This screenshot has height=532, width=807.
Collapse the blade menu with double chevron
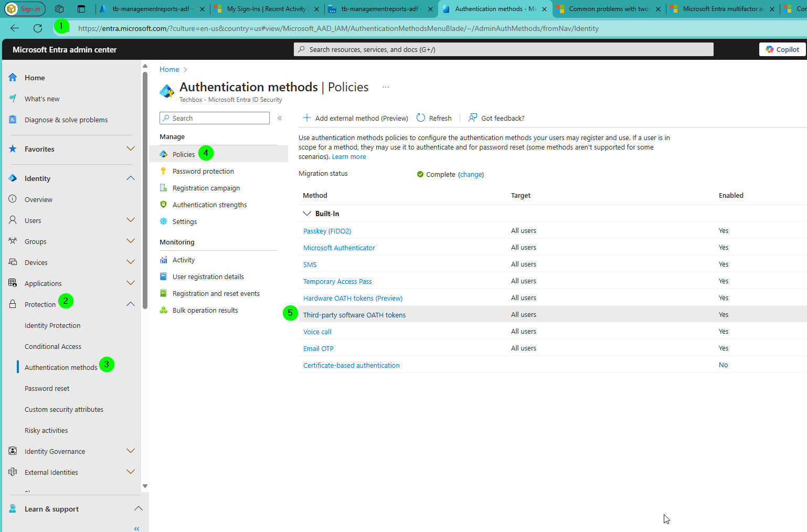[280, 118]
